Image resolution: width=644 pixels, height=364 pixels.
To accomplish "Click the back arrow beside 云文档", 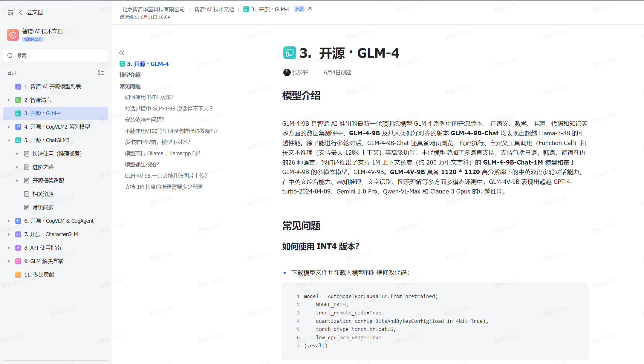I will click(x=21, y=12).
